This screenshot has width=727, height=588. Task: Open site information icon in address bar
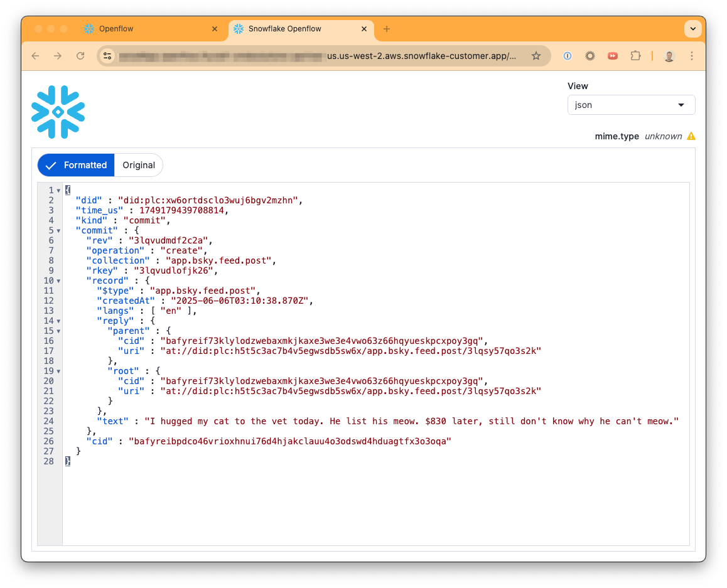(107, 56)
